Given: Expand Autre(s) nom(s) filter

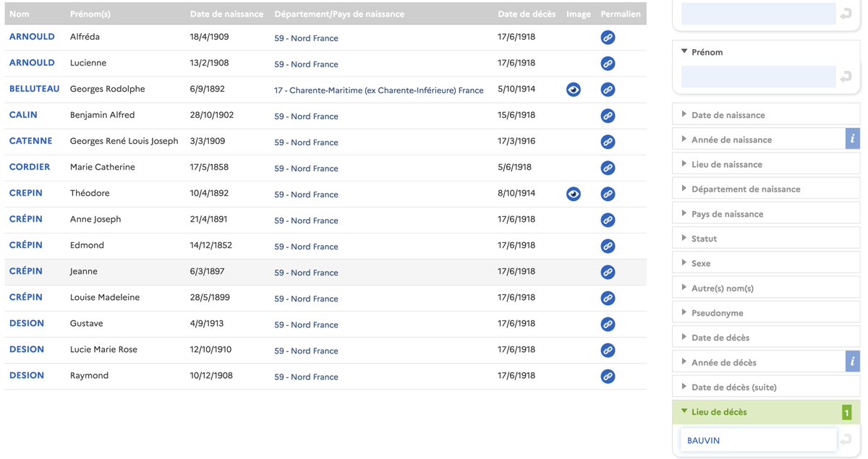Looking at the screenshot, I should [766, 288].
